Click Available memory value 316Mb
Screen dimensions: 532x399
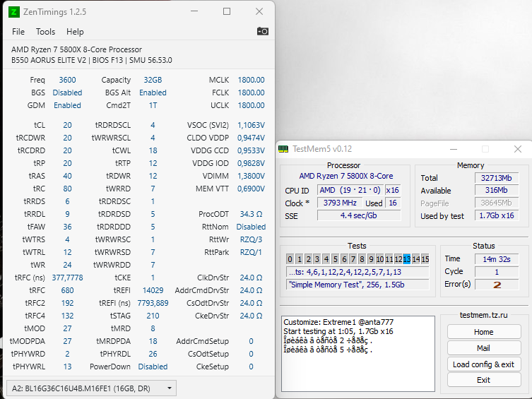(497, 190)
